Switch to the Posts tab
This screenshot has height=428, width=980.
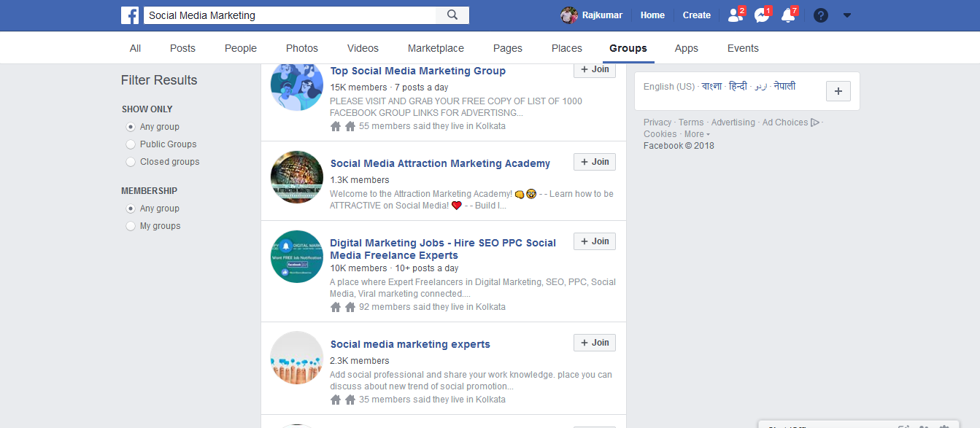[182, 48]
